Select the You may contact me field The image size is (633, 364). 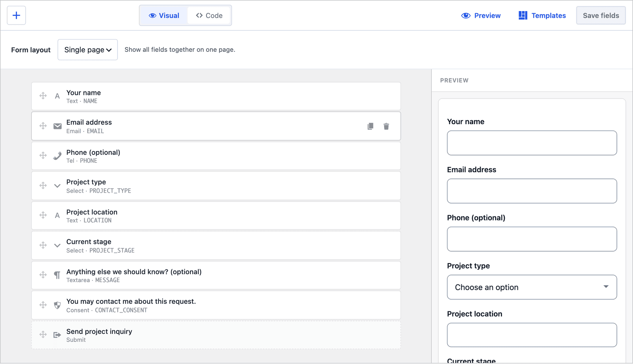coord(216,305)
